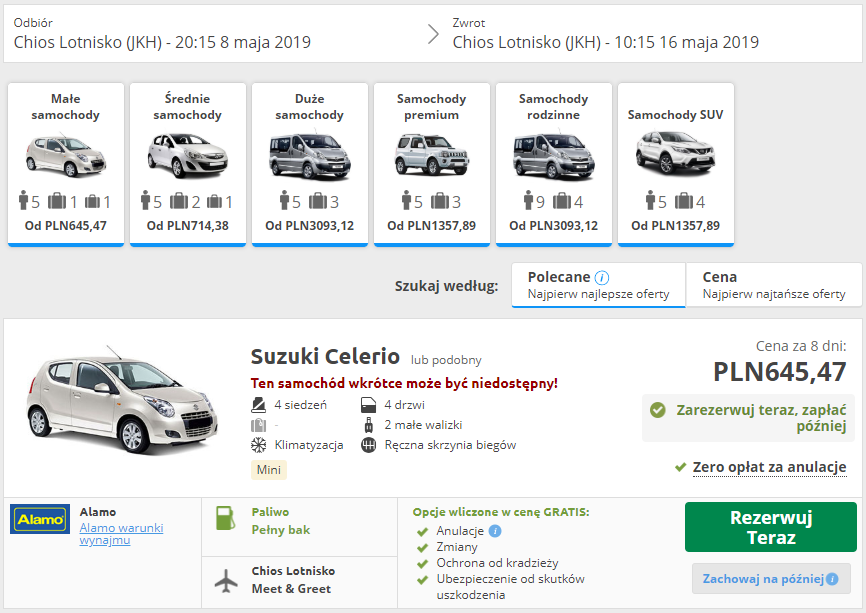Select the Średnie samochody category card

188,165
